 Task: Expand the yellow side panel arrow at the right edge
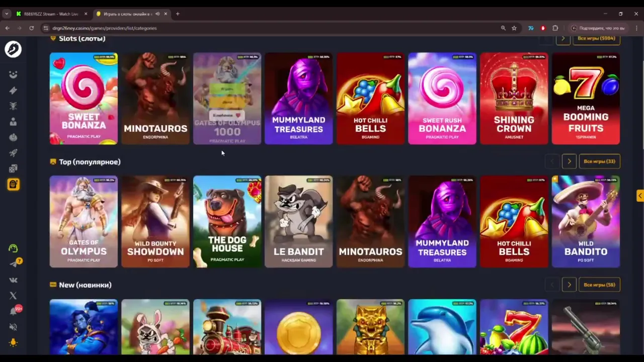click(x=640, y=196)
